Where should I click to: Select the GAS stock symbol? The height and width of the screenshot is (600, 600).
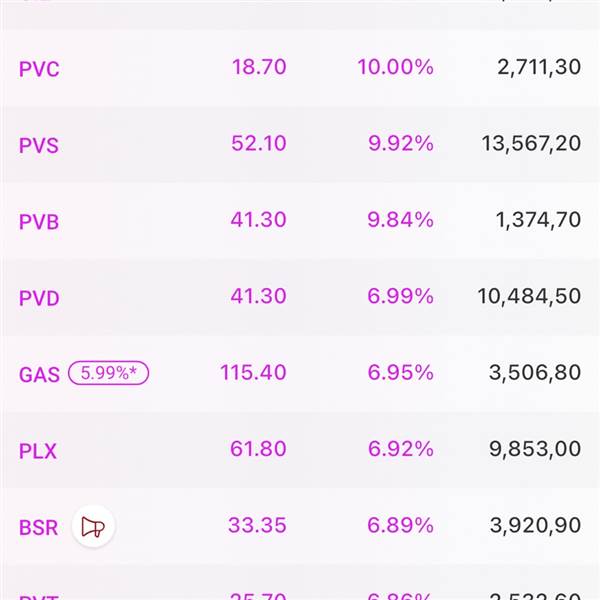pyautogui.click(x=39, y=375)
